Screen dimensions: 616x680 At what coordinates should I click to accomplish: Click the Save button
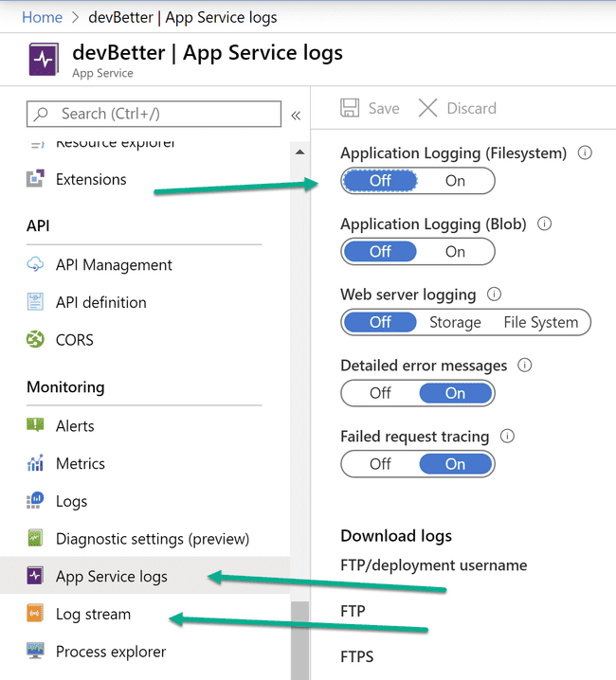[x=370, y=108]
